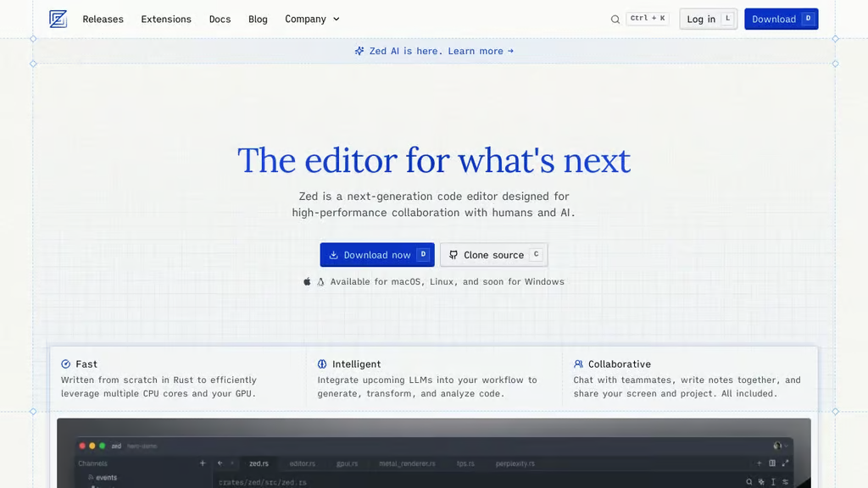Open the Blog
Viewport: 868px width, 488px height.
click(258, 19)
